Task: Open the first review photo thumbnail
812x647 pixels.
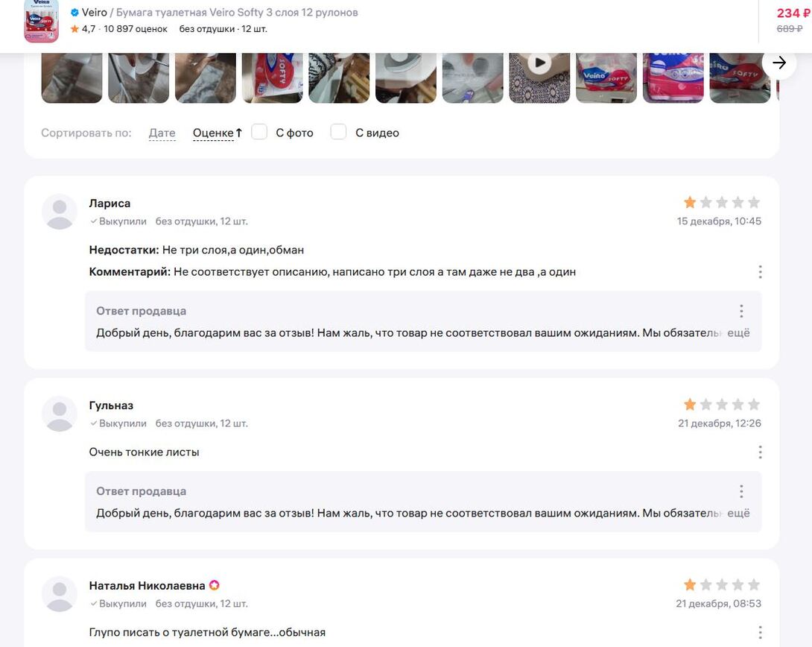Action: click(72, 78)
